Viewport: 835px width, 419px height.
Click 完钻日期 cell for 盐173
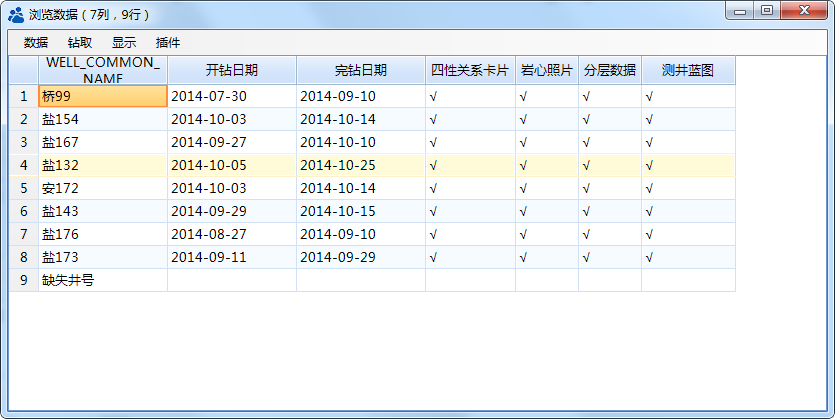tap(361, 257)
